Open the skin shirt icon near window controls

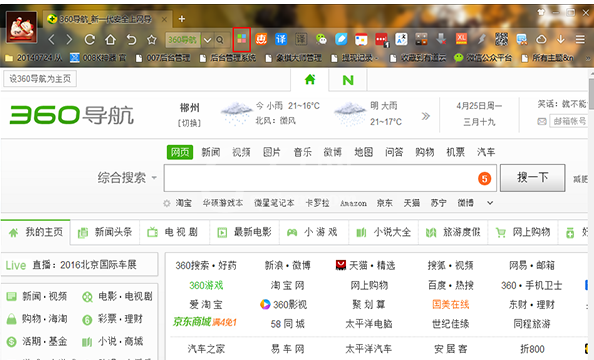pos(541,13)
